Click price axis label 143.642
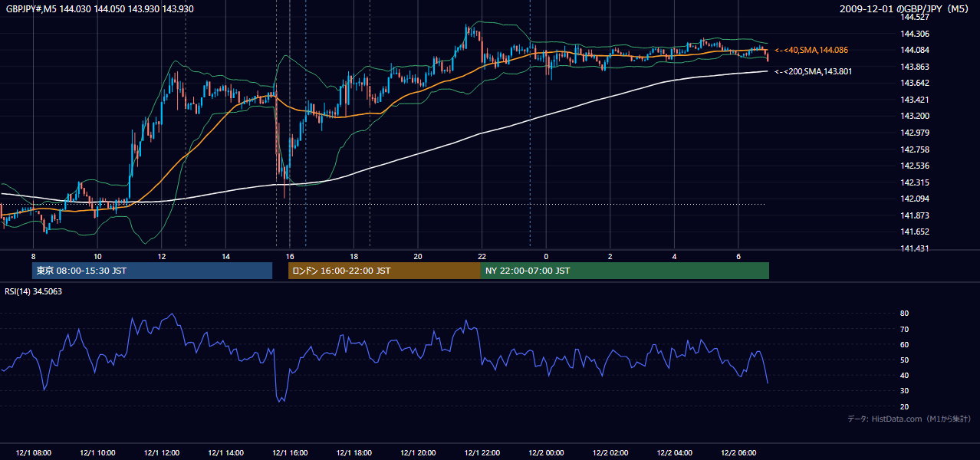980x460 pixels. coord(915,83)
